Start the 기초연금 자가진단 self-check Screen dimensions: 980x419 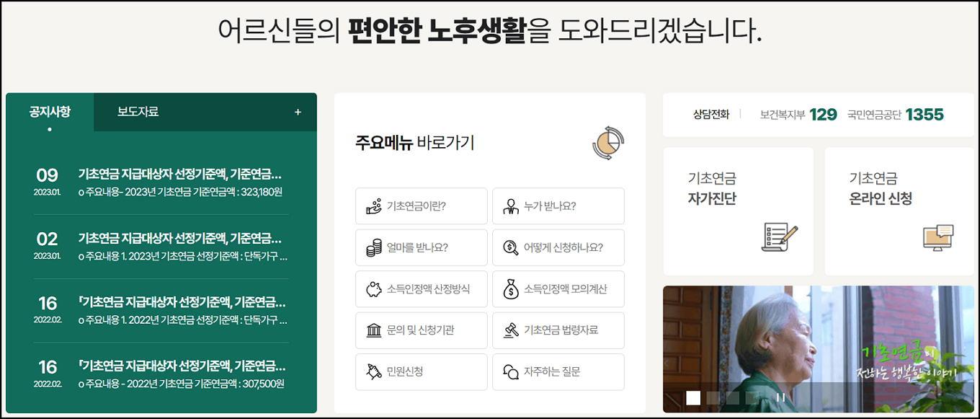pos(737,211)
